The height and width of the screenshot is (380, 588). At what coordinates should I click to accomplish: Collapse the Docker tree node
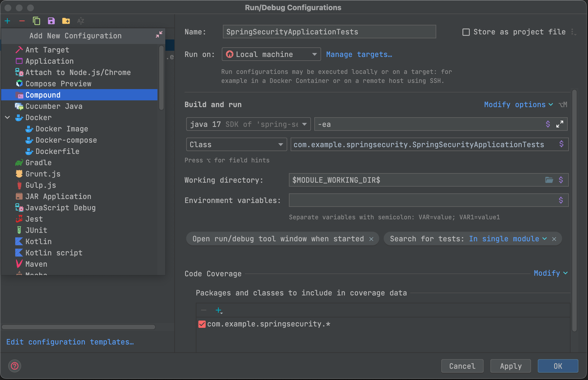8,118
